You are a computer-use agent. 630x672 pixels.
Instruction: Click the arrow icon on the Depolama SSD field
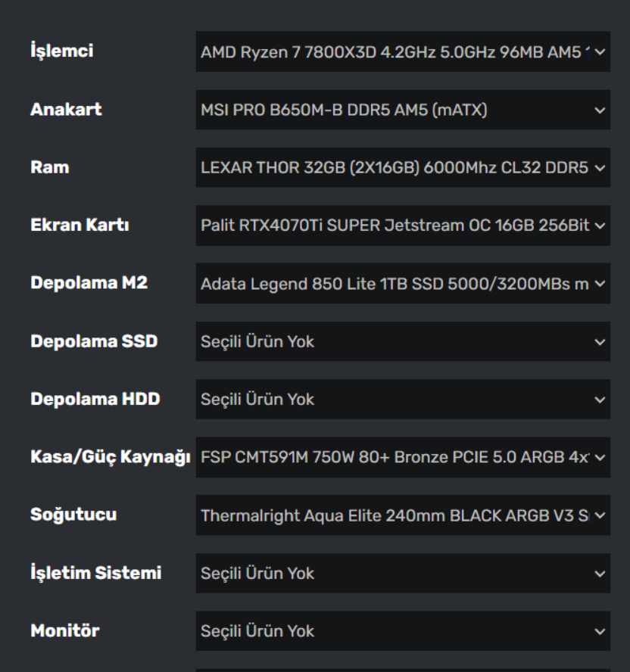coord(600,342)
